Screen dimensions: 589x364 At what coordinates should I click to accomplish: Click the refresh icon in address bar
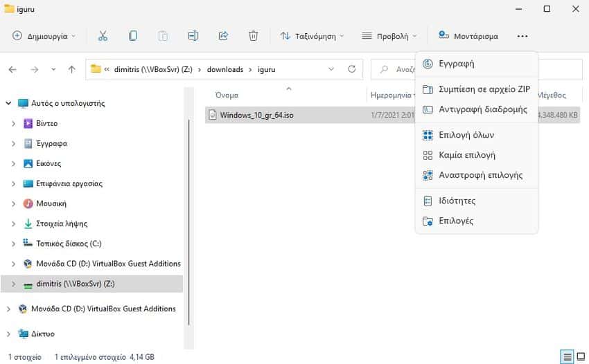tap(351, 69)
